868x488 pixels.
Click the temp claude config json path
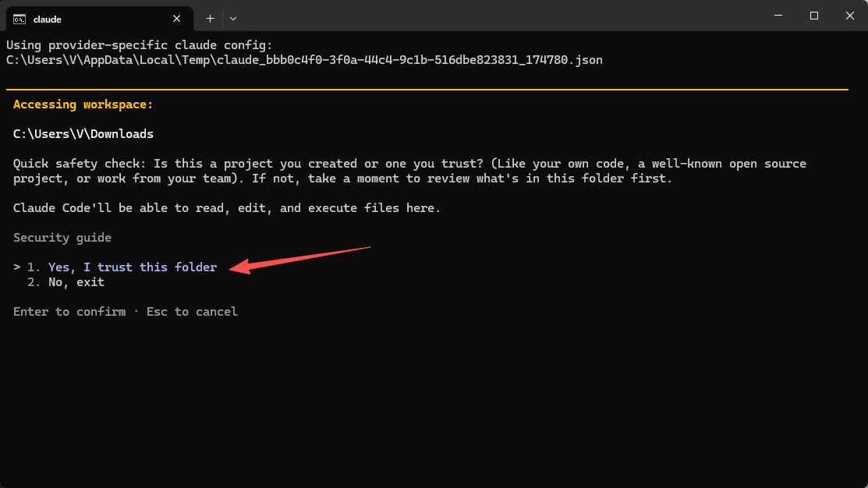coord(304,60)
